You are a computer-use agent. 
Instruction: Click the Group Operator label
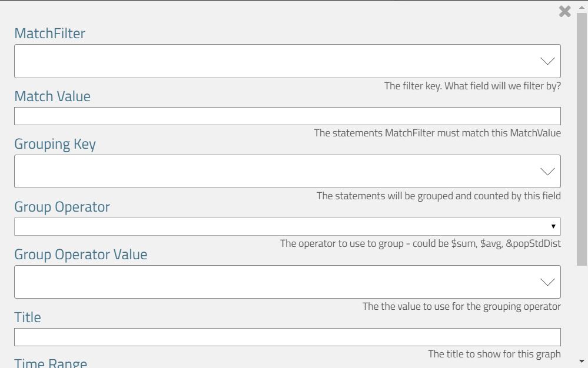[62, 207]
